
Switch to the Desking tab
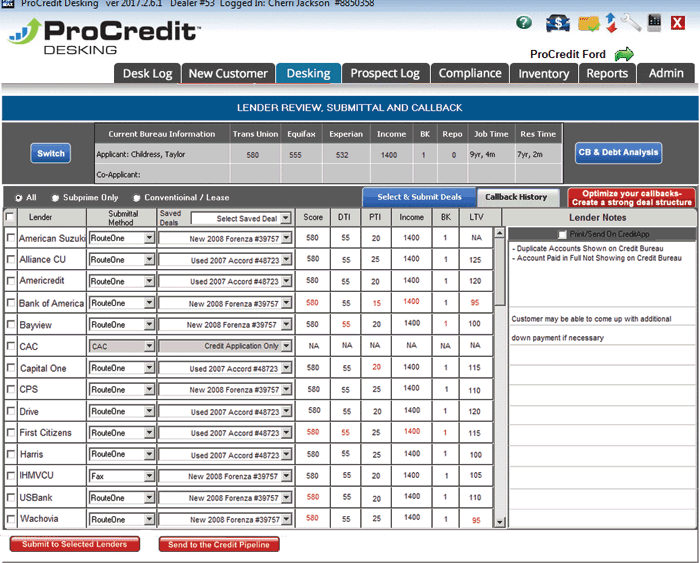point(308,73)
